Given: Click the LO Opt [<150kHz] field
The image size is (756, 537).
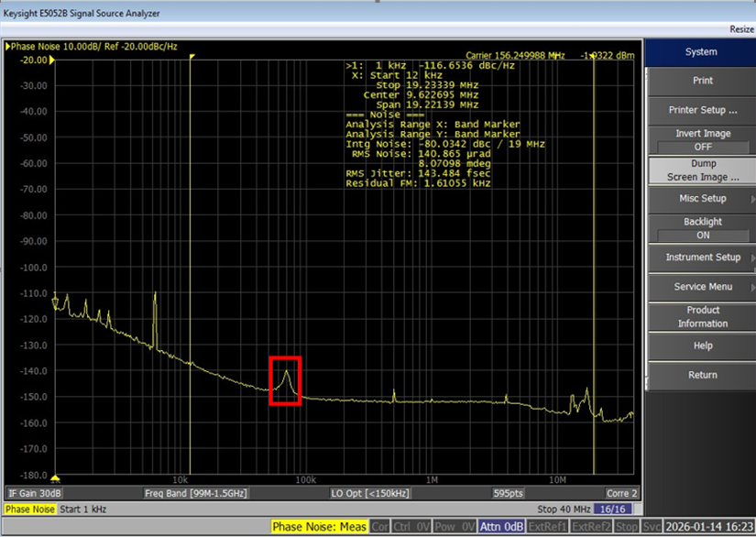Looking at the screenshot, I should 370,494.
